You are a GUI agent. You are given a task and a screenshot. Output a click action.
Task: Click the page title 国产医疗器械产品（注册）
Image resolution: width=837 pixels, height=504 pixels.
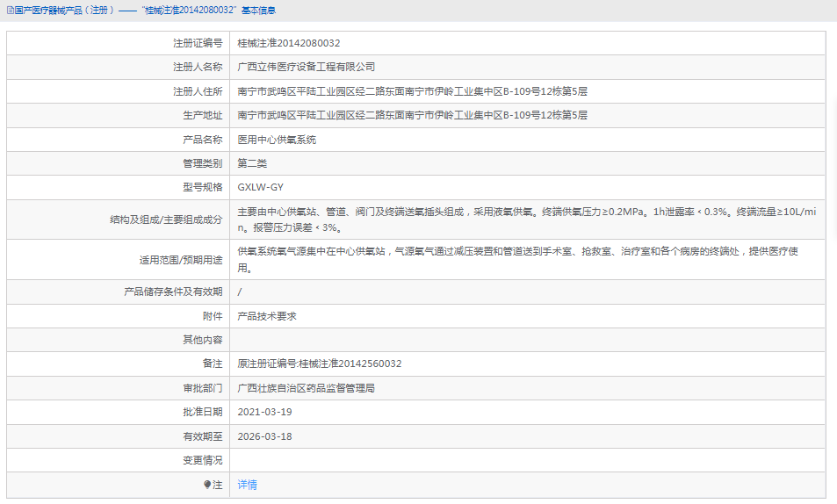pos(64,11)
